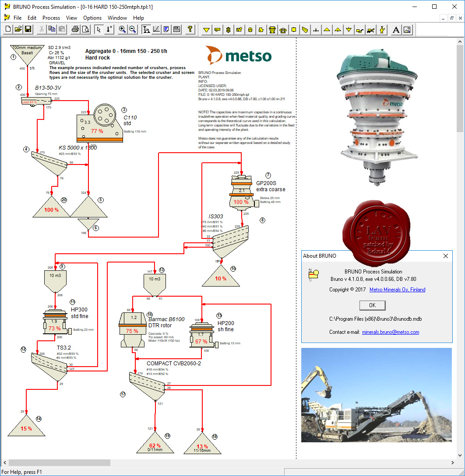Click the Metso logo on the flowsheet
Screen dimensions: 465x476
(239, 55)
